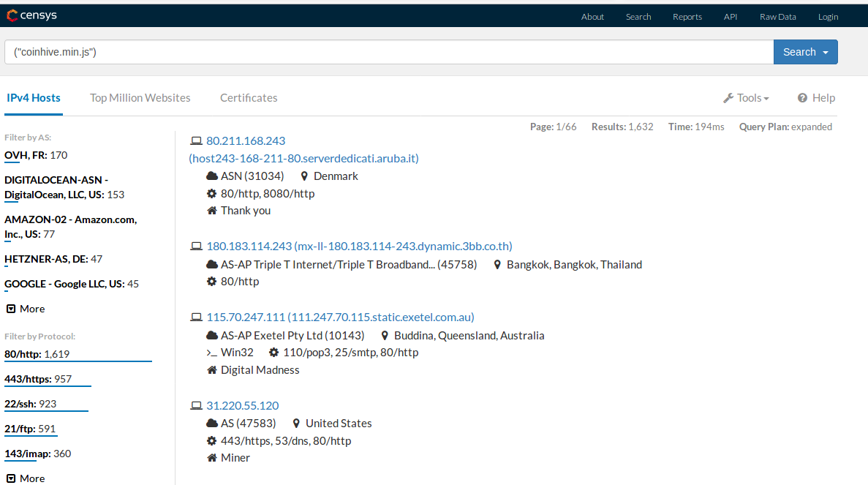Click the Login link
The image size is (868, 485).
[x=828, y=17]
